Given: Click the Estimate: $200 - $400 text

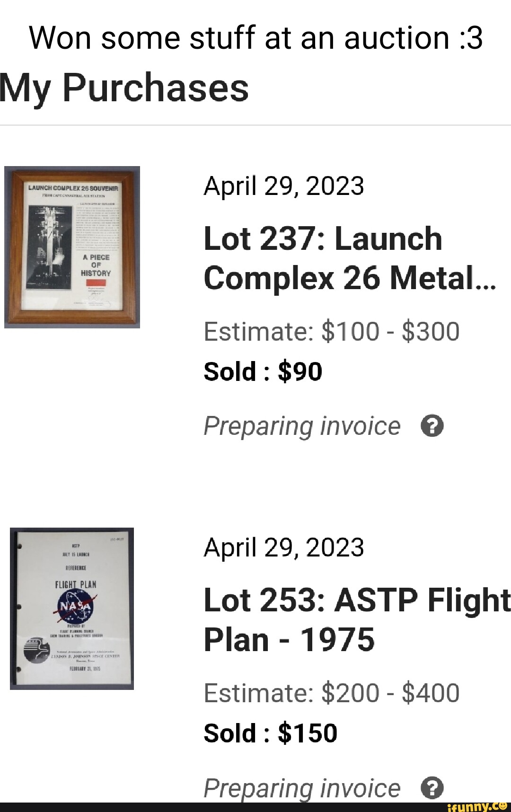Looking at the screenshot, I should click(331, 693).
